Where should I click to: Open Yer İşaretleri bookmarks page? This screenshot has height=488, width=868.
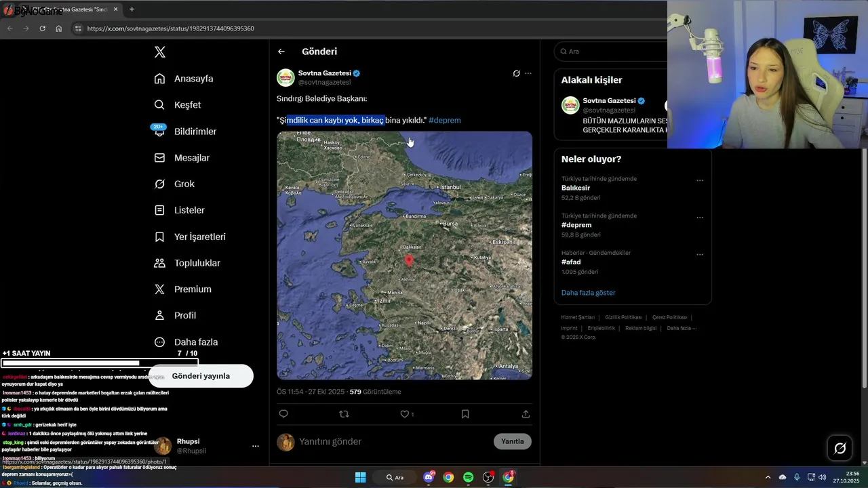190,237
